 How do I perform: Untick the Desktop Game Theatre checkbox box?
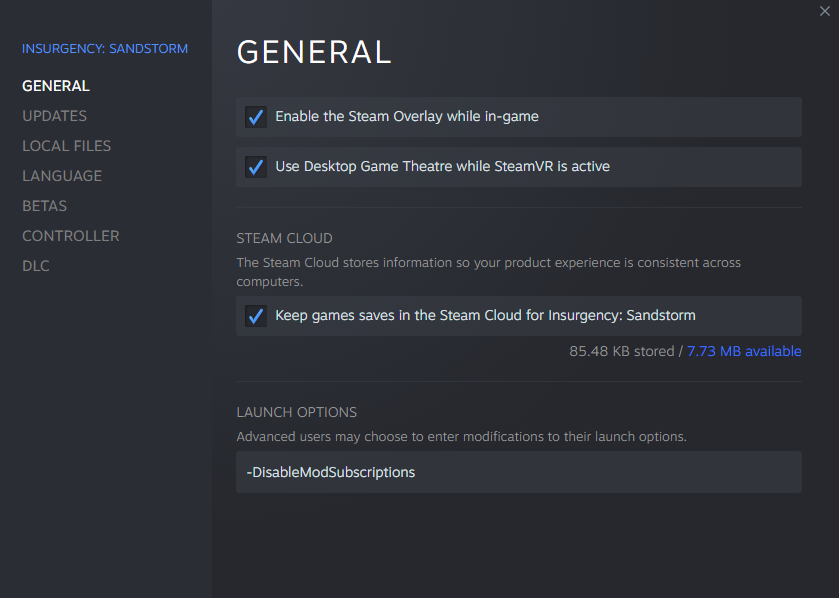(256, 167)
